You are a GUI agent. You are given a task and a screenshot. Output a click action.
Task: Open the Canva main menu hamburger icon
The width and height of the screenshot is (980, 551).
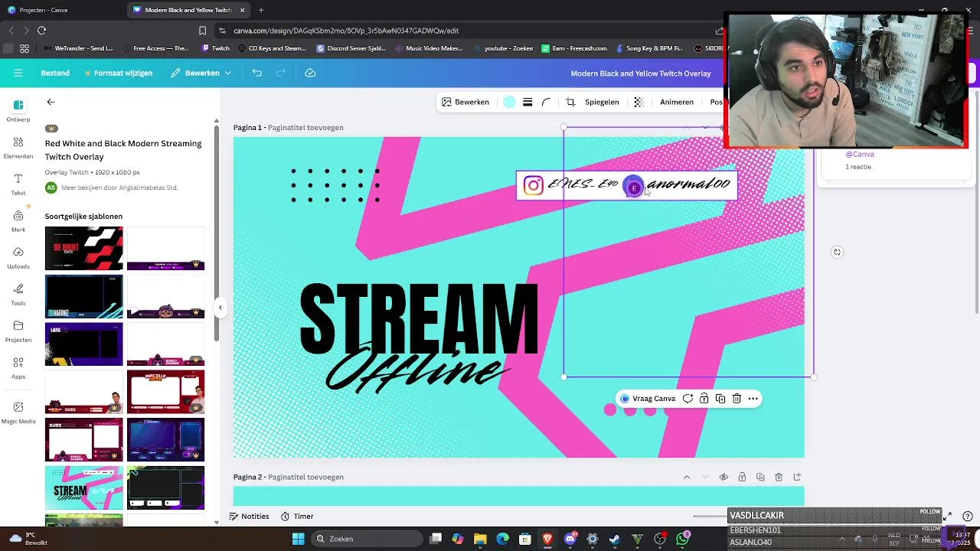click(18, 73)
